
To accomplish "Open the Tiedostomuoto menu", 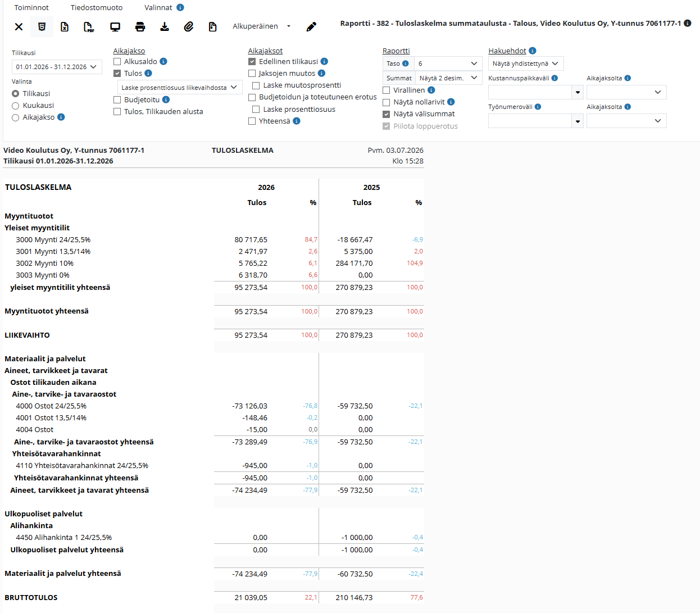I will coord(97,7).
